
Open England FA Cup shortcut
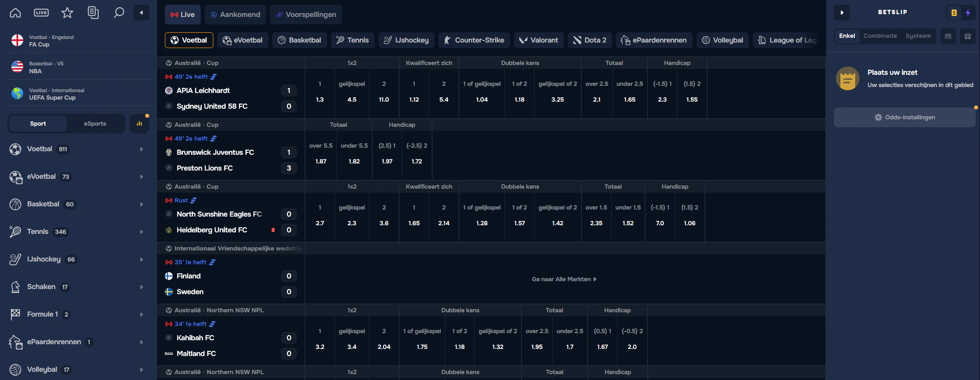pos(80,41)
